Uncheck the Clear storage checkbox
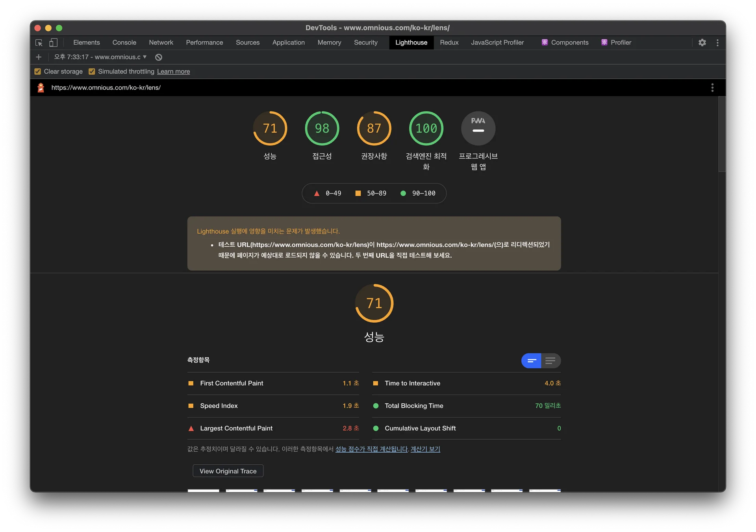 [38, 72]
